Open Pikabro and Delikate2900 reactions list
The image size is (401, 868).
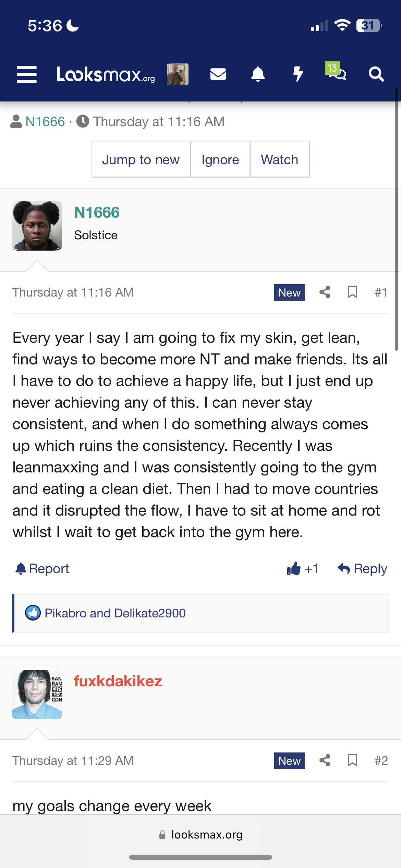click(x=115, y=613)
